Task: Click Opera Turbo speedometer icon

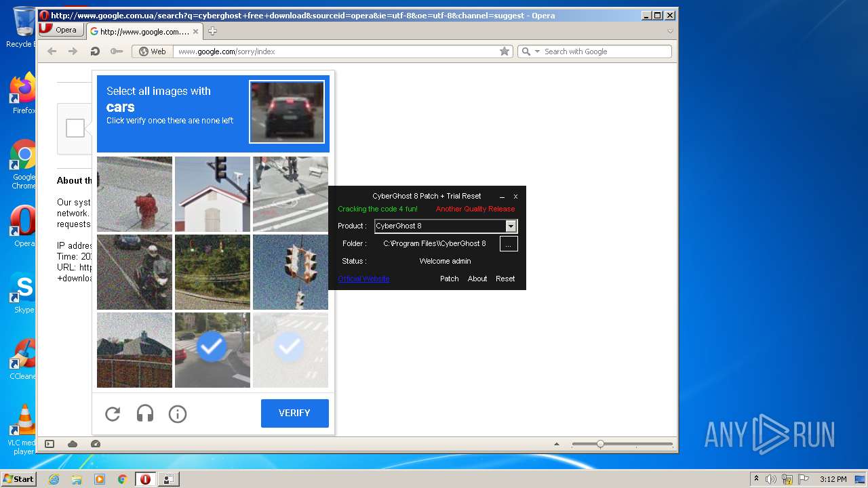Action: (96, 444)
